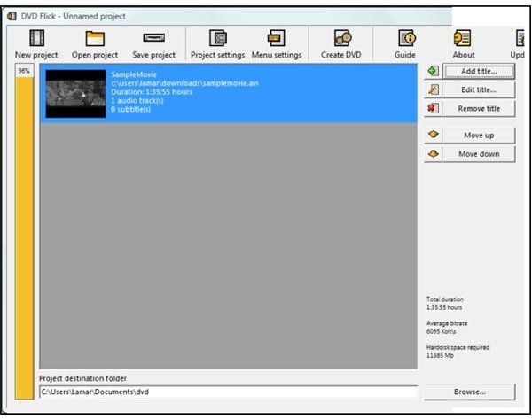Select the SampleMovie video thumbnail

pyautogui.click(x=75, y=94)
